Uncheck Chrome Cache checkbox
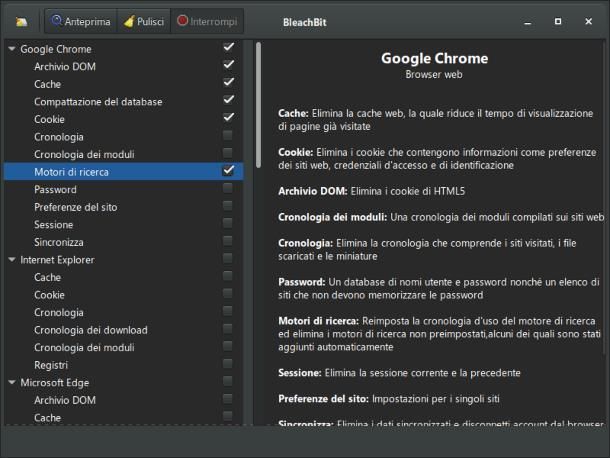 click(x=228, y=82)
